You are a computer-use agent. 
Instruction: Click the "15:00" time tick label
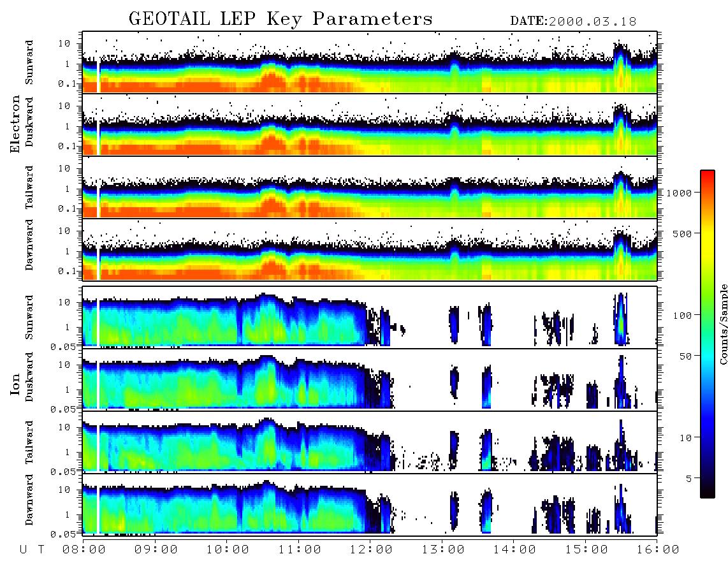(x=586, y=550)
